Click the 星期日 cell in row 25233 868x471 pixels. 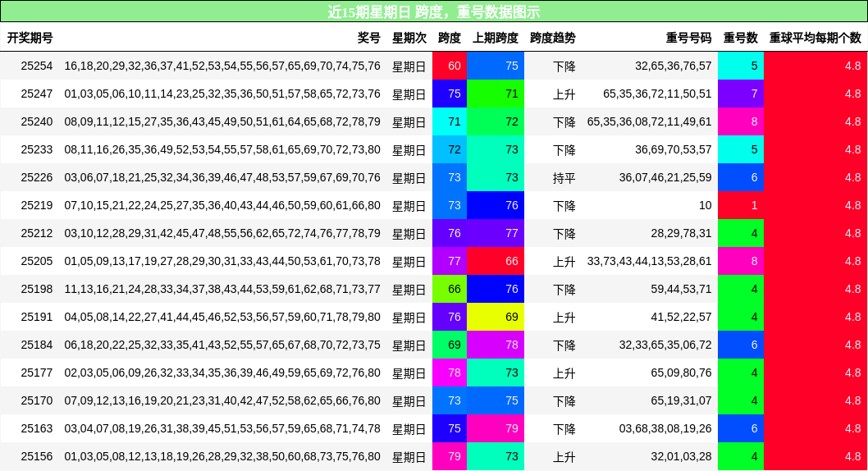[x=409, y=150]
